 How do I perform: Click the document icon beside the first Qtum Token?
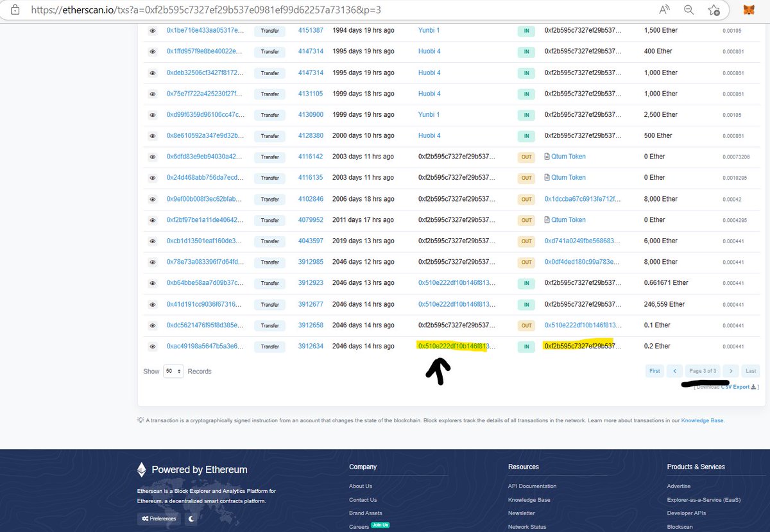[547, 157]
